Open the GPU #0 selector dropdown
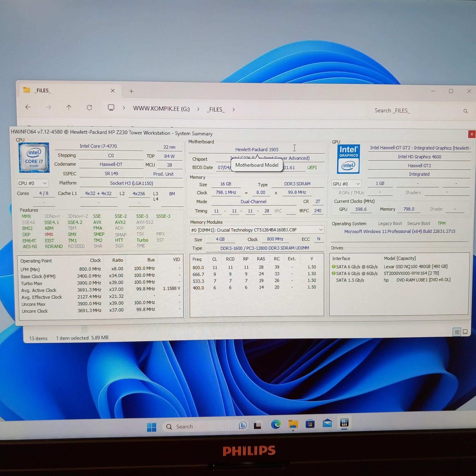This screenshot has height=476, width=476. click(346, 184)
